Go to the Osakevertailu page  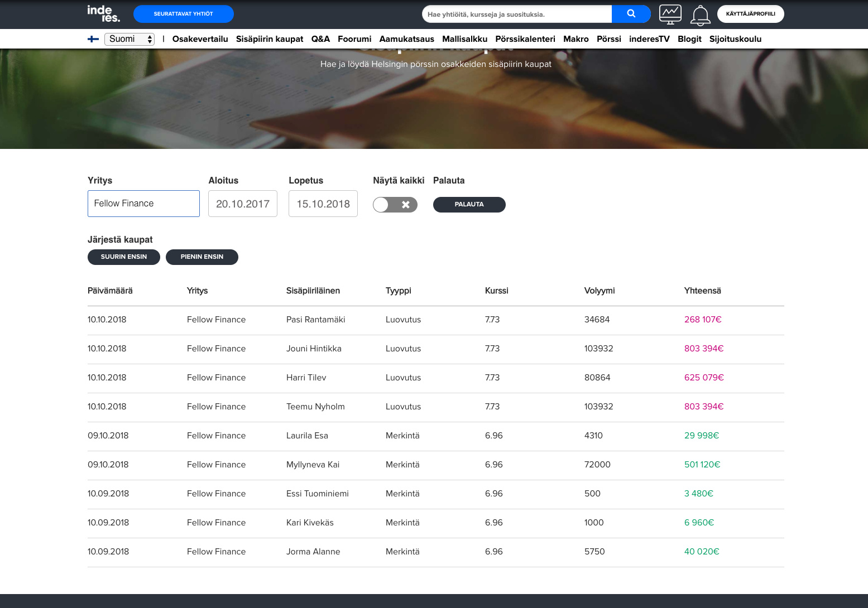[x=200, y=39]
